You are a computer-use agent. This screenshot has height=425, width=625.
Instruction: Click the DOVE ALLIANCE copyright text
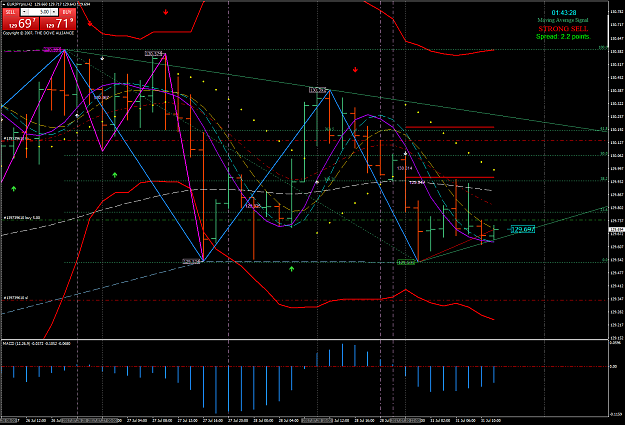(x=38, y=33)
